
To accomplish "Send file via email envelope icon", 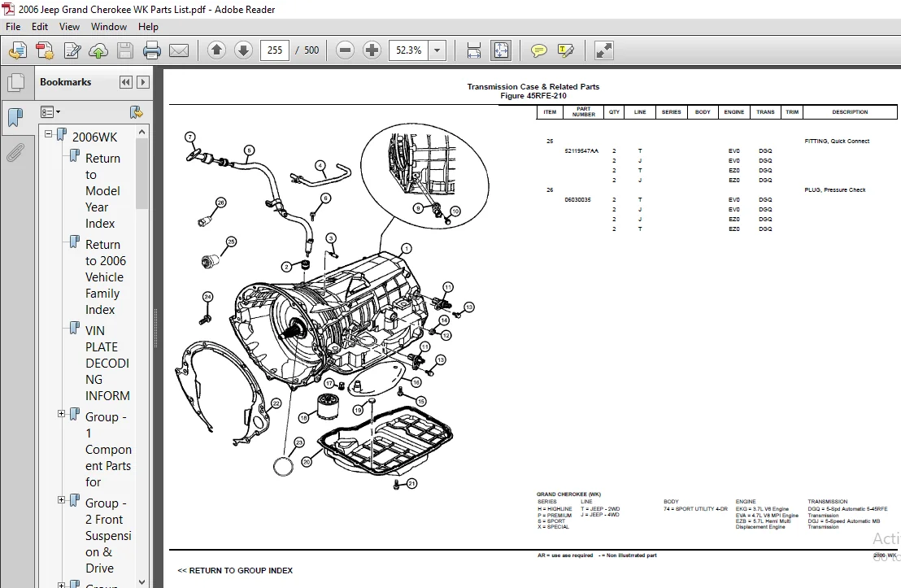I will 179,50.
